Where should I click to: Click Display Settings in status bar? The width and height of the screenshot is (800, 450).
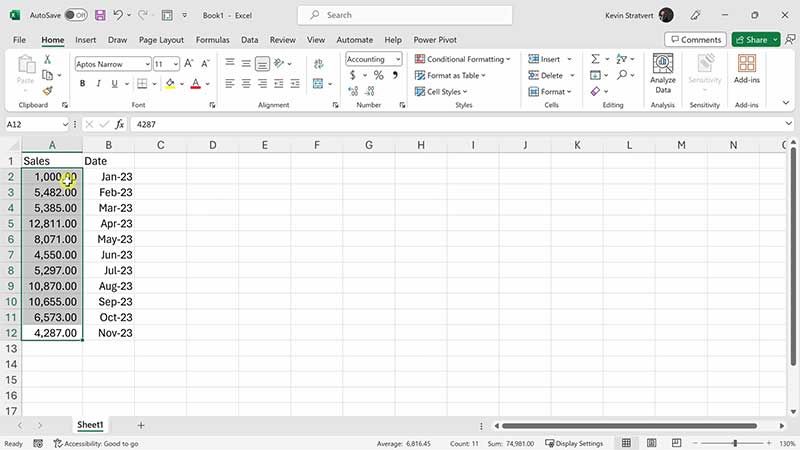574,443
